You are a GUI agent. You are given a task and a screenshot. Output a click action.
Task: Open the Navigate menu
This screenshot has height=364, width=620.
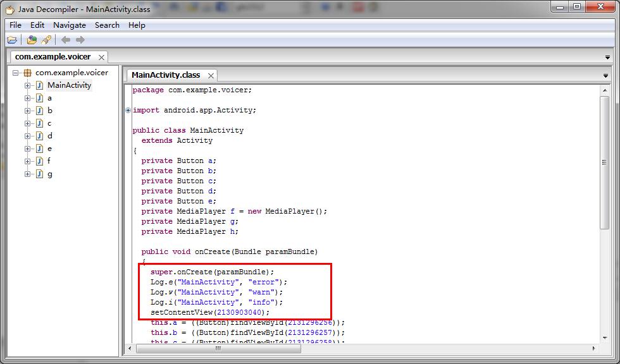click(x=70, y=25)
